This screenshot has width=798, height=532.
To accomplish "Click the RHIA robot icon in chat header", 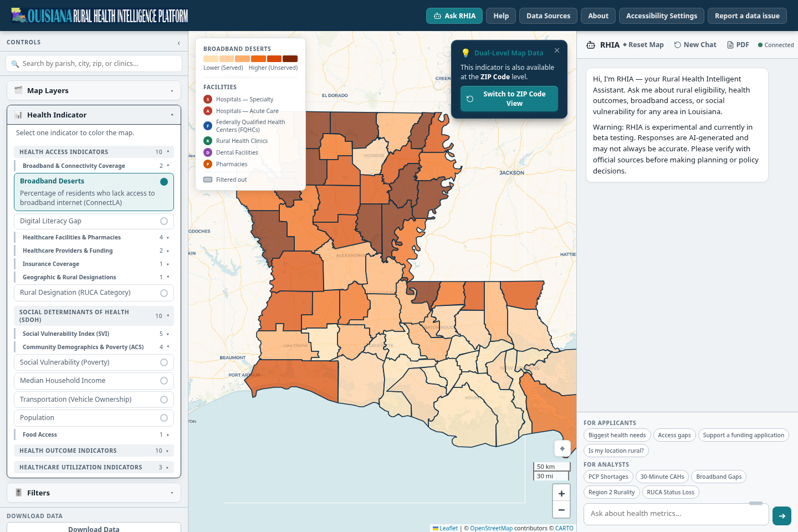I will [591, 45].
